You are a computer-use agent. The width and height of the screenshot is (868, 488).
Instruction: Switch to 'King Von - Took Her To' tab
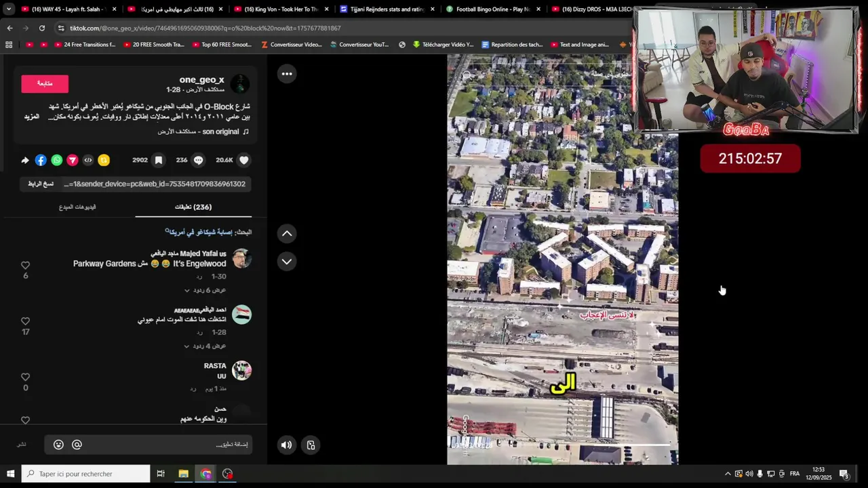pyautogui.click(x=279, y=9)
